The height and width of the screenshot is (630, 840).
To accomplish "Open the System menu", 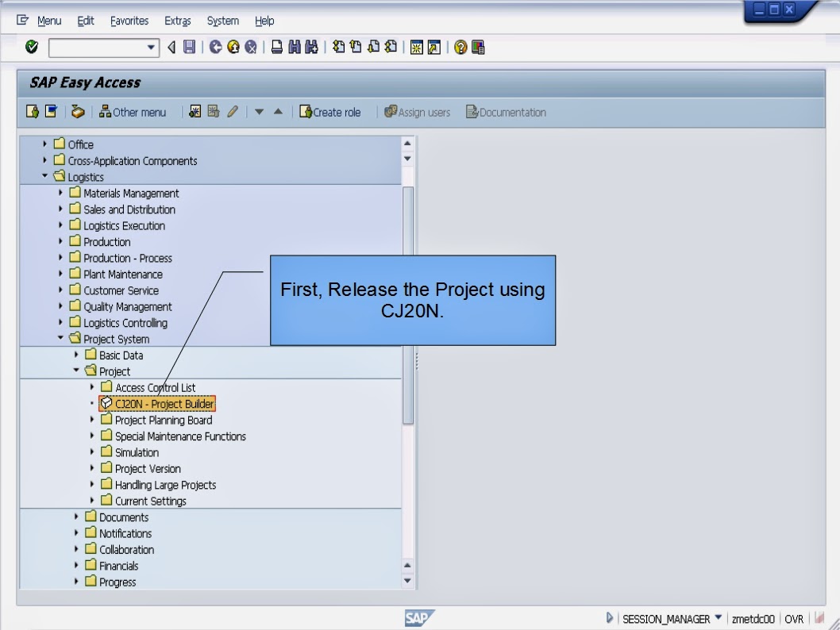I will point(222,21).
